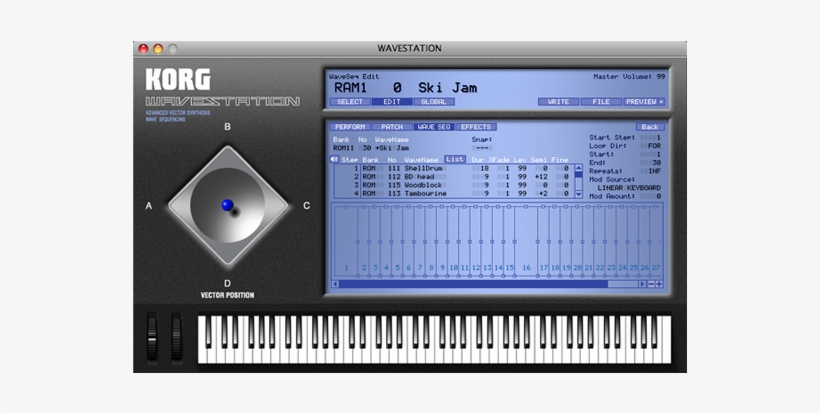
Task: Select timeline step 5
Action: click(x=397, y=268)
